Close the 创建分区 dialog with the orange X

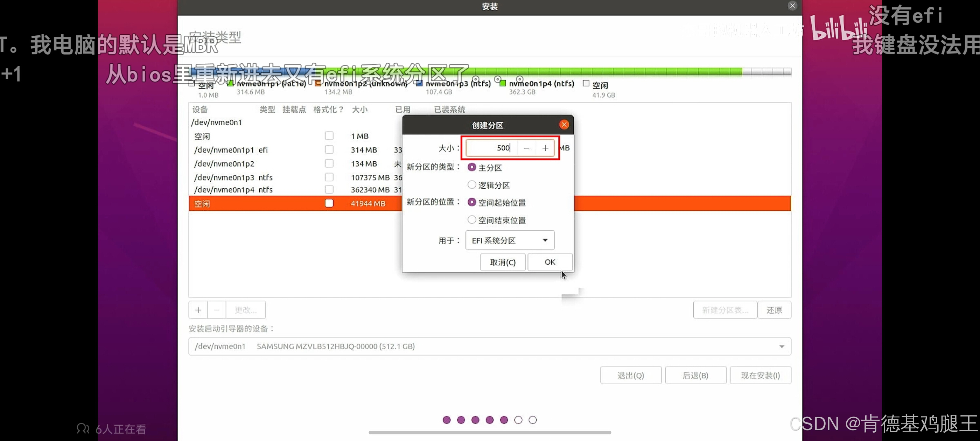pos(564,125)
